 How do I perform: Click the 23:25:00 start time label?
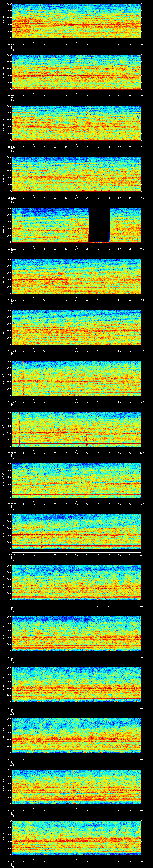(x=12, y=606)
